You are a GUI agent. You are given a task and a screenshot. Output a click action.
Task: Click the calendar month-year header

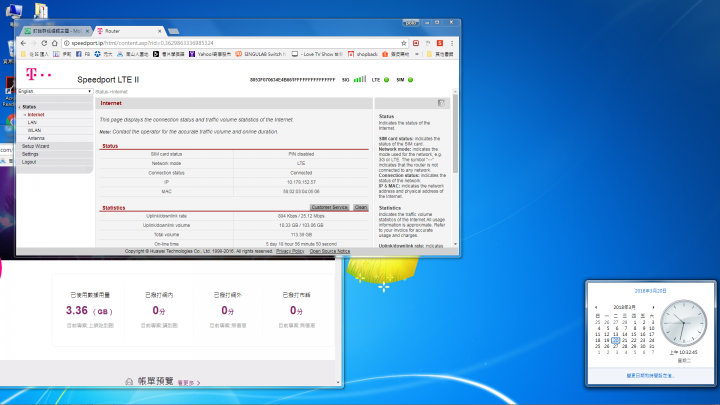click(x=624, y=307)
